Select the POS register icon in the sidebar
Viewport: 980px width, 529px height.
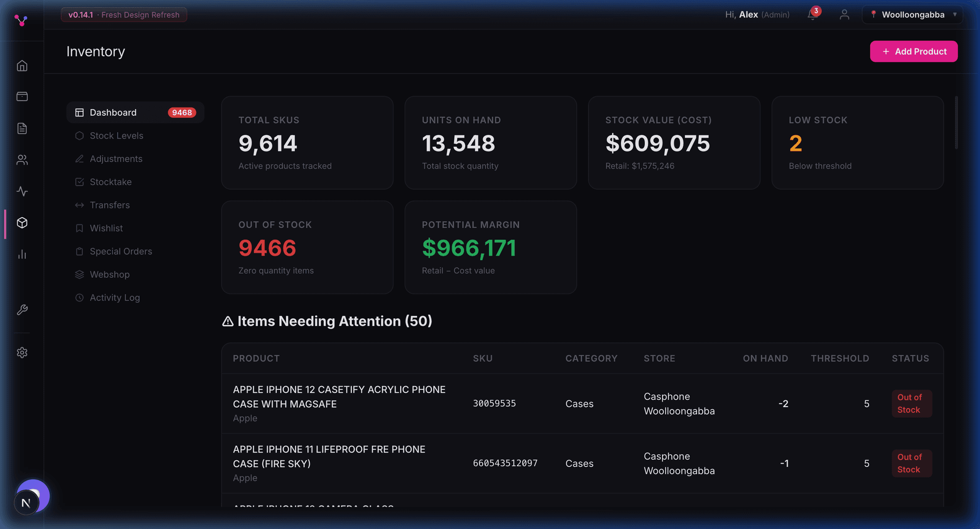click(22, 96)
